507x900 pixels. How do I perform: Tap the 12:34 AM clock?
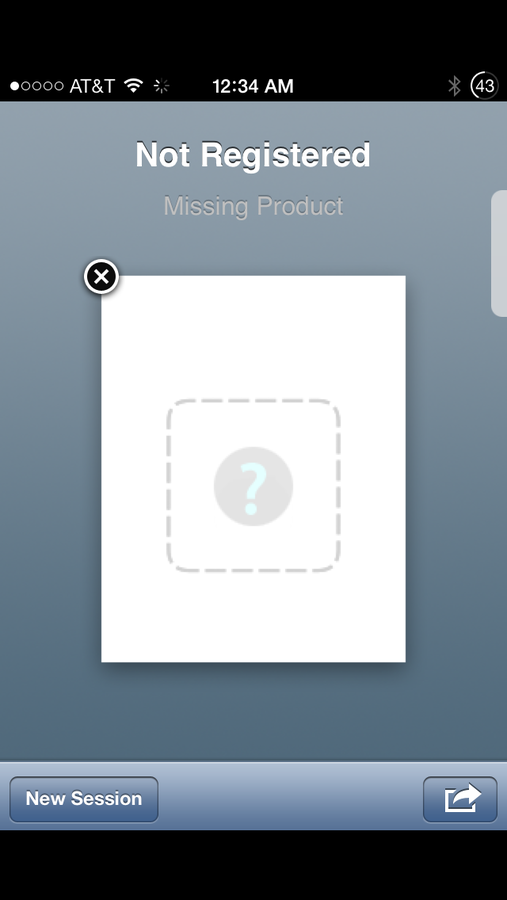tap(253, 86)
